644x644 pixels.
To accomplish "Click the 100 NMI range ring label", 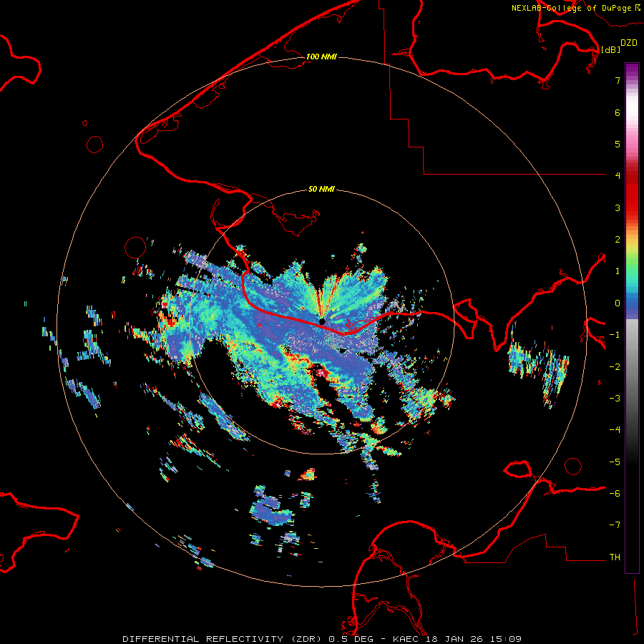I will point(321,57).
